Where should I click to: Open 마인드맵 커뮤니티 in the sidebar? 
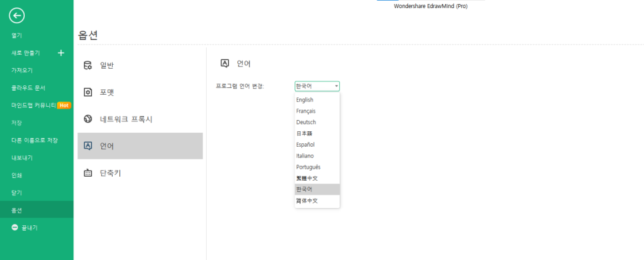pyautogui.click(x=34, y=105)
